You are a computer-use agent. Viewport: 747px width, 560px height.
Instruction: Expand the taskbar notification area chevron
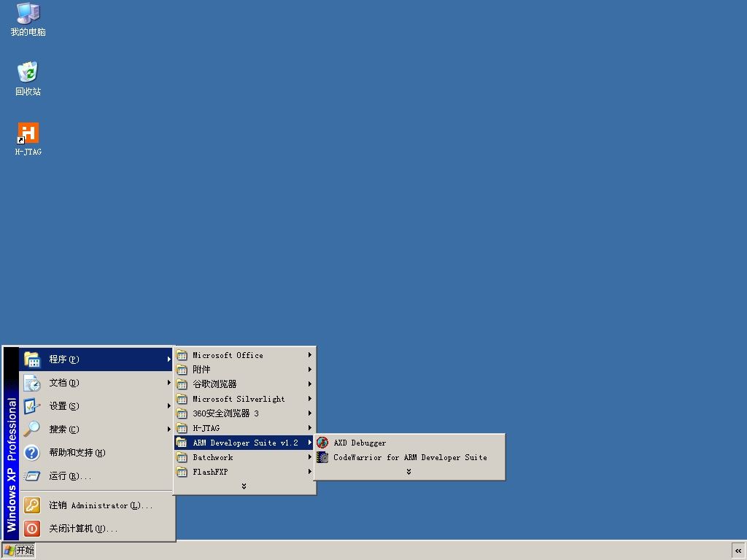738,551
